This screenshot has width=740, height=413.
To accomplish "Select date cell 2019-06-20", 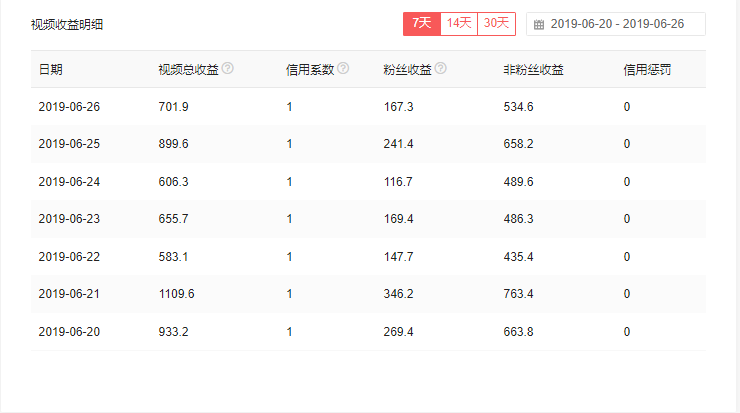I will [x=69, y=332].
